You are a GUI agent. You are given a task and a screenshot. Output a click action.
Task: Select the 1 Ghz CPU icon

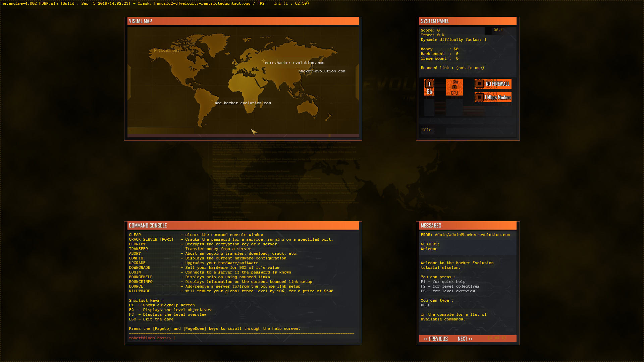(x=454, y=87)
